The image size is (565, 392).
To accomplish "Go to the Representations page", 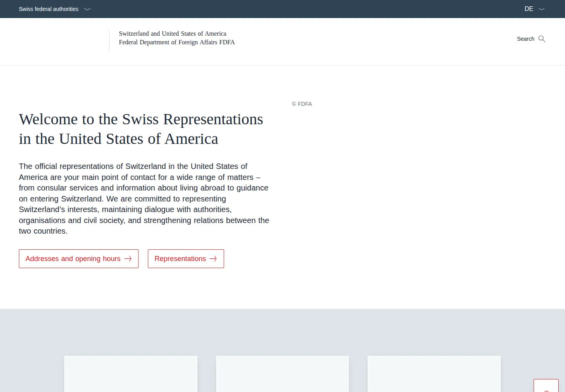I will (x=186, y=259).
